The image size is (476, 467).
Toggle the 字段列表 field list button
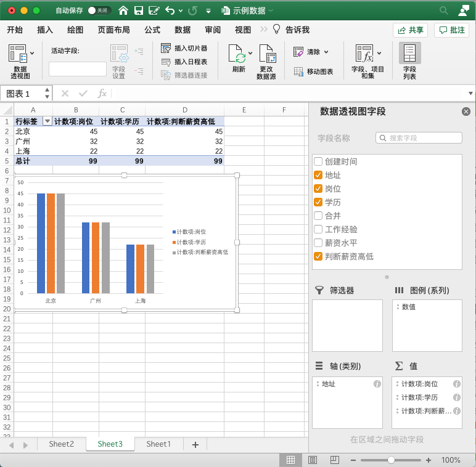[x=409, y=61]
